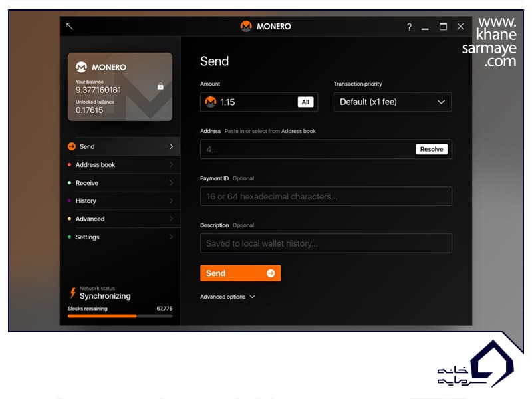Viewport: 532px width, 399px height.
Task: Click the All button in Amount field
Action: click(x=305, y=102)
